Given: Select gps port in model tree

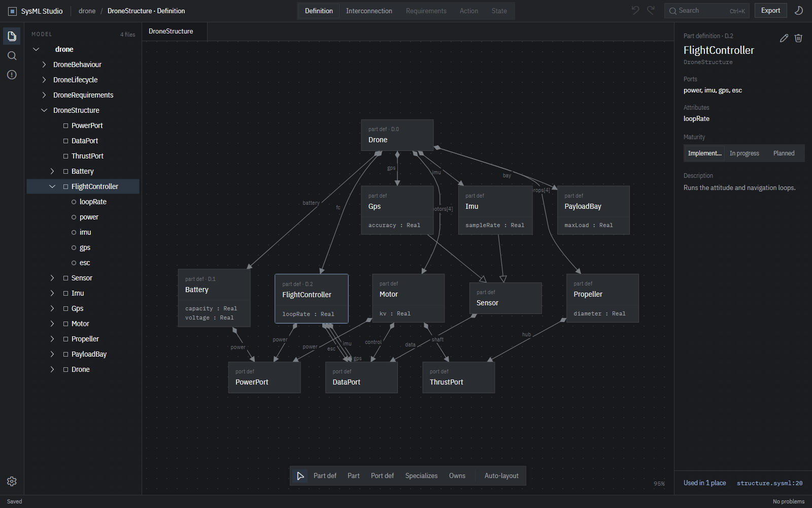Looking at the screenshot, I should click(x=85, y=247).
